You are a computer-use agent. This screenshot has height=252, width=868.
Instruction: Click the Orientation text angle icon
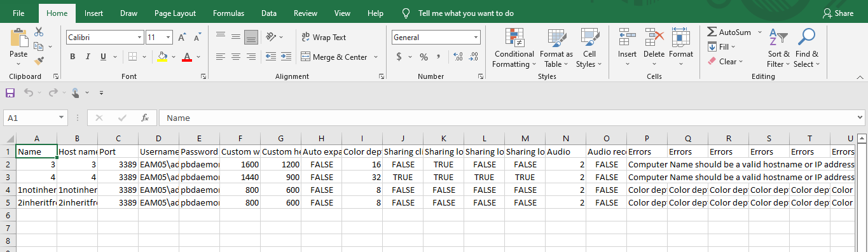pyautogui.click(x=272, y=37)
